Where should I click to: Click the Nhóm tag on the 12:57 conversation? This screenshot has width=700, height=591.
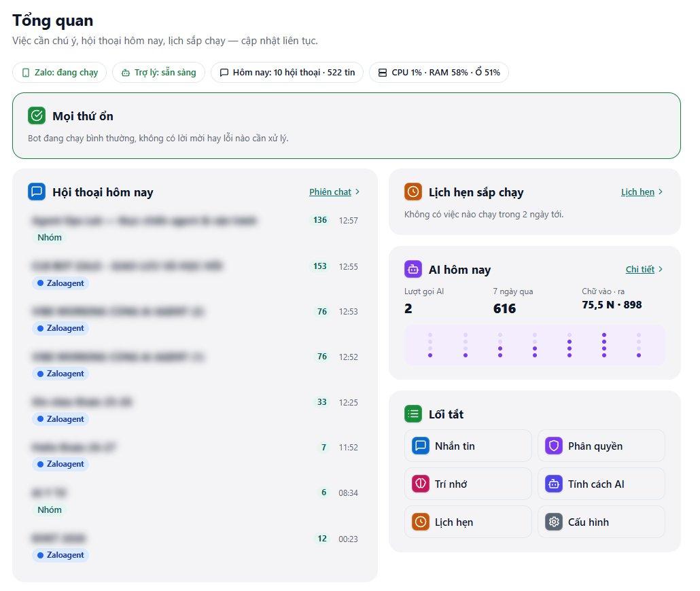(50, 238)
